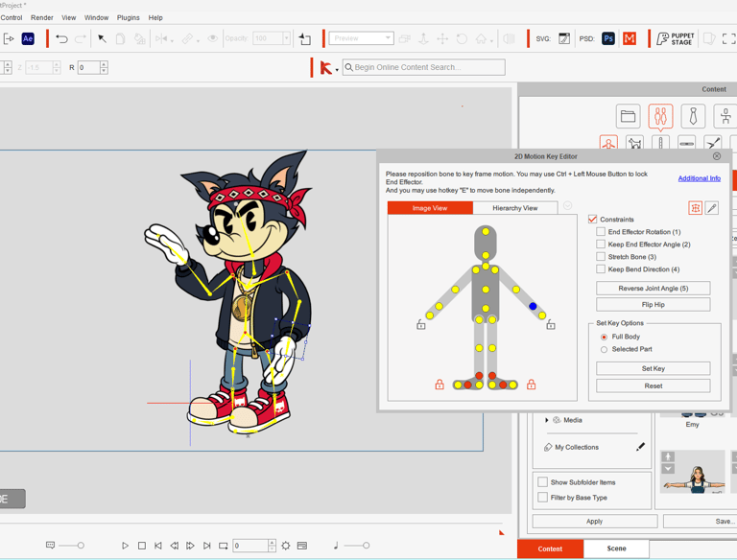Click the Redo arrow icon
Image resolution: width=737 pixels, height=560 pixels.
click(81, 38)
